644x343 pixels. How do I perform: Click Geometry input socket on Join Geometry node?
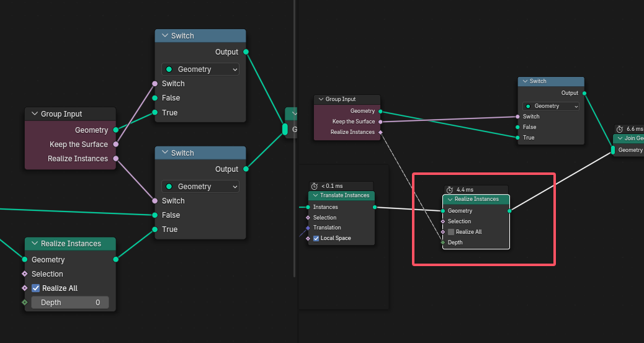613,150
